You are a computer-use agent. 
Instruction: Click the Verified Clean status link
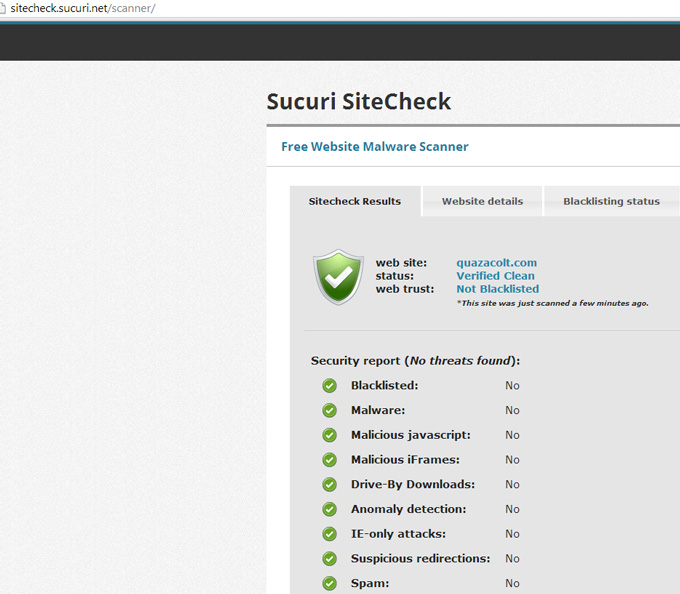point(495,276)
